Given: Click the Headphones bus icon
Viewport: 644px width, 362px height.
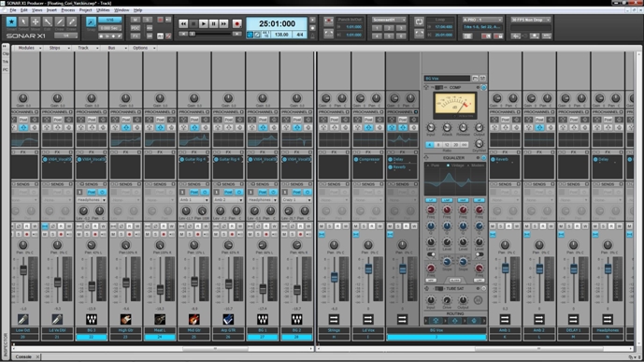Looking at the screenshot, I should click(608, 319).
